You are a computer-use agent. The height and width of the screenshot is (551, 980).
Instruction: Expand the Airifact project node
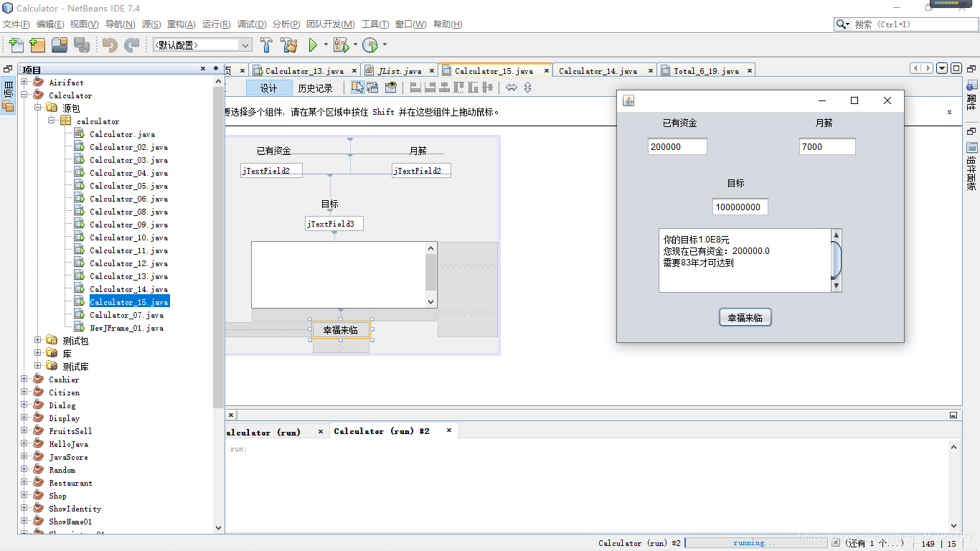[x=24, y=83]
